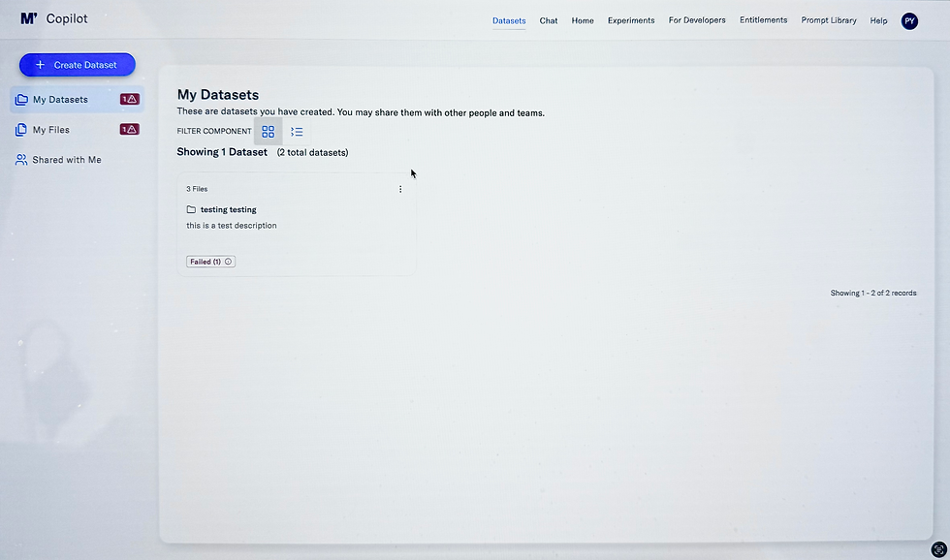Viewport: 950px width, 560px height.
Task: Click the My Files warning badge
Action: (x=130, y=130)
